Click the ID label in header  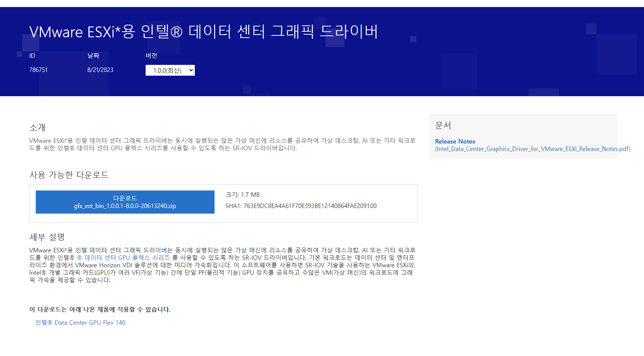tap(32, 56)
